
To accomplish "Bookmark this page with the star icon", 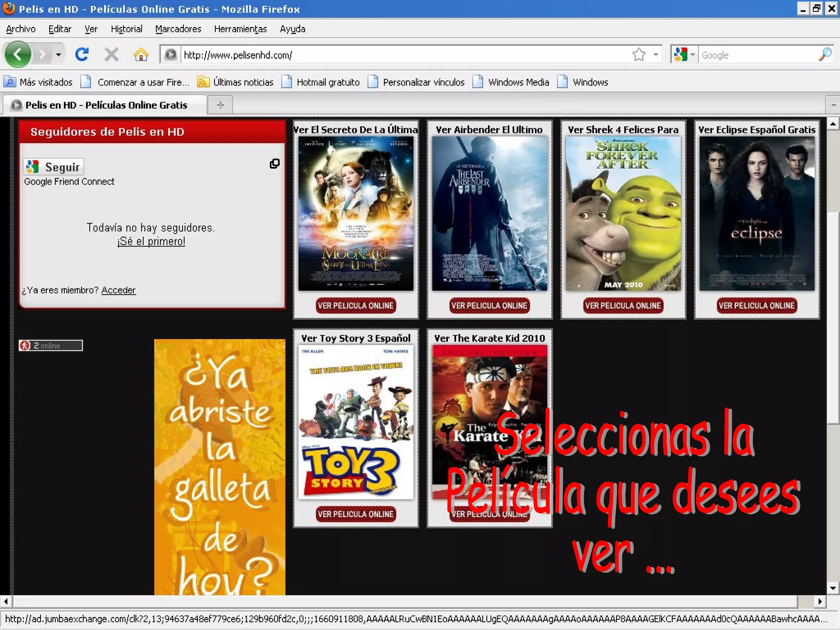I will pyautogui.click(x=639, y=55).
